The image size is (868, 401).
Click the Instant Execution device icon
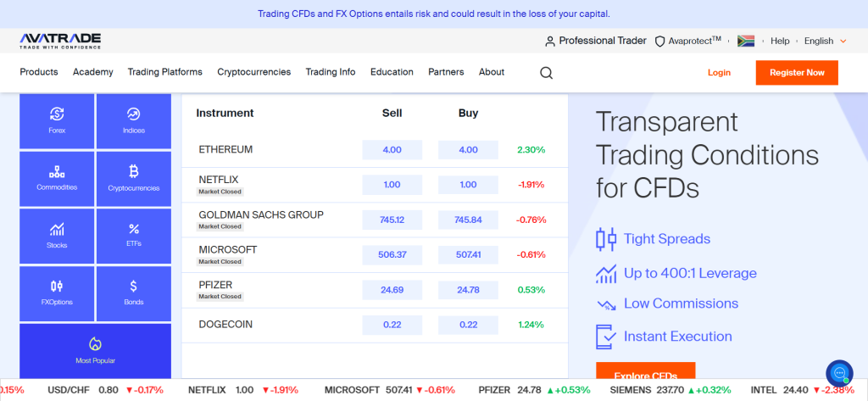(x=605, y=337)
